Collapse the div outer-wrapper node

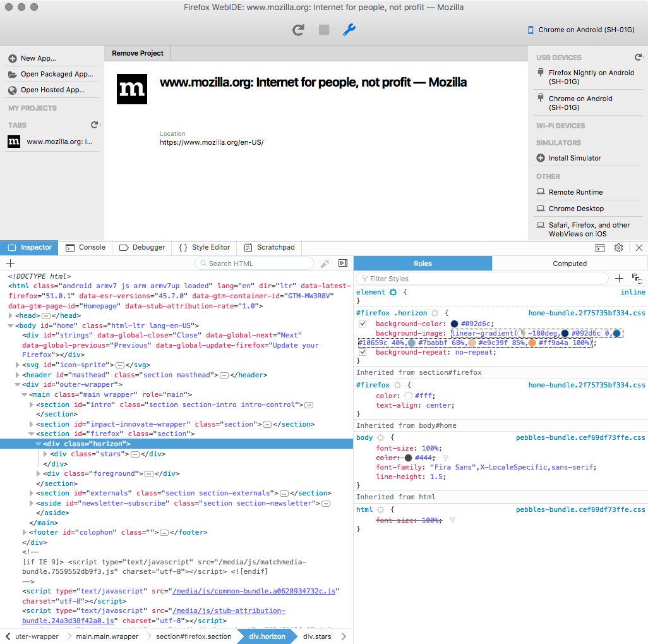(17, 385)
